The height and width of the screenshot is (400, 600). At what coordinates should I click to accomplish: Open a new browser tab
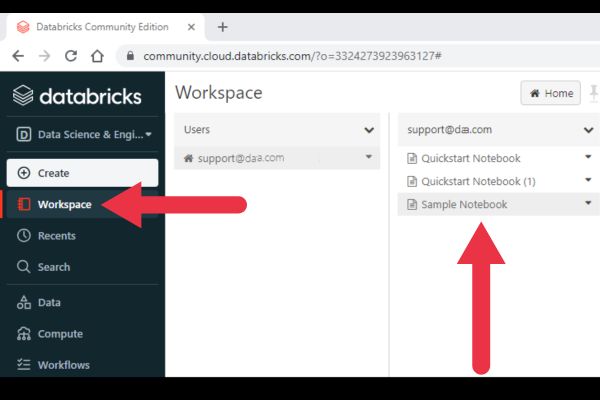point(222,27)
